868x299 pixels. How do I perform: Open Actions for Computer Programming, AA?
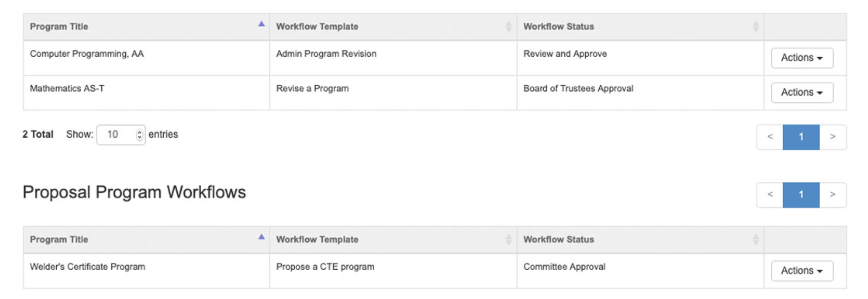[x=802, y=58]
